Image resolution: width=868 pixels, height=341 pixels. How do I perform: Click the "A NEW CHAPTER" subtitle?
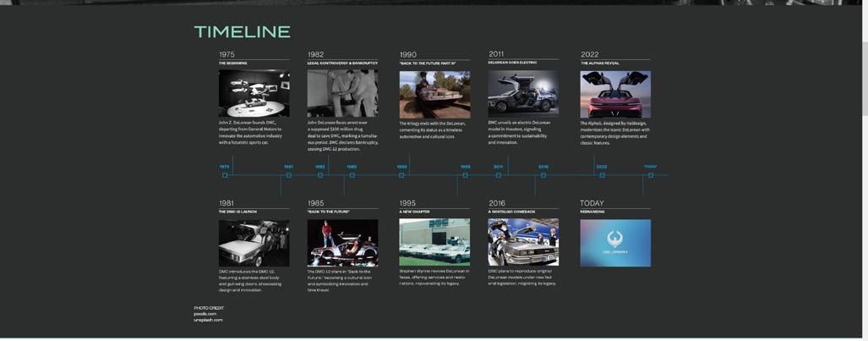point(414,212)
